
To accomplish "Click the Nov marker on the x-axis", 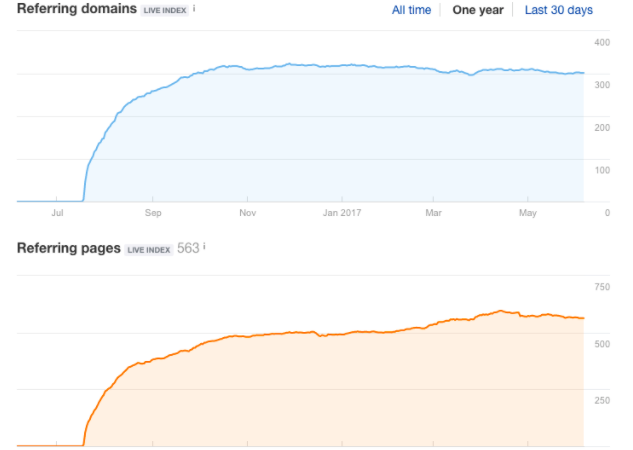I will pos(245,212).
